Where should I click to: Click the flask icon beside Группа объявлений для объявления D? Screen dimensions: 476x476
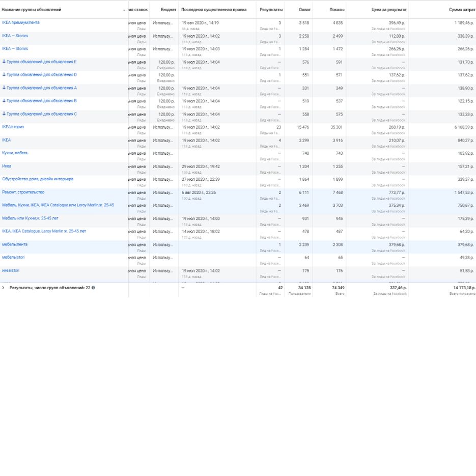4,74
